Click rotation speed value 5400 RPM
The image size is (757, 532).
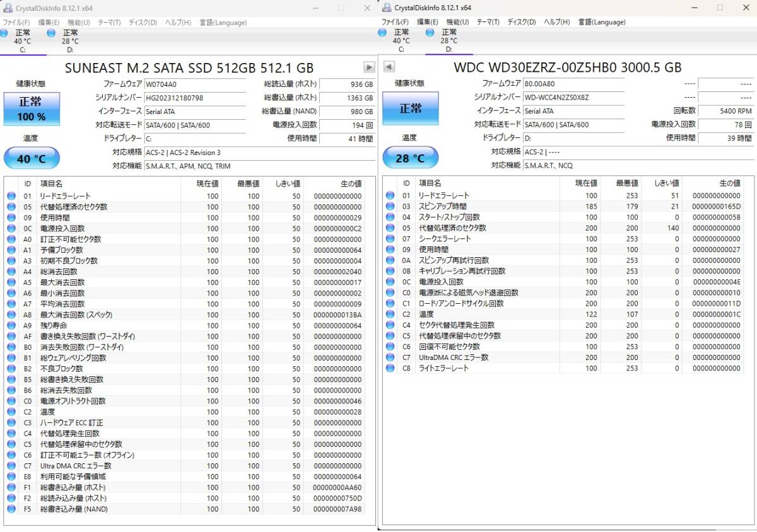pyautogui.click(x=725, y=110)
